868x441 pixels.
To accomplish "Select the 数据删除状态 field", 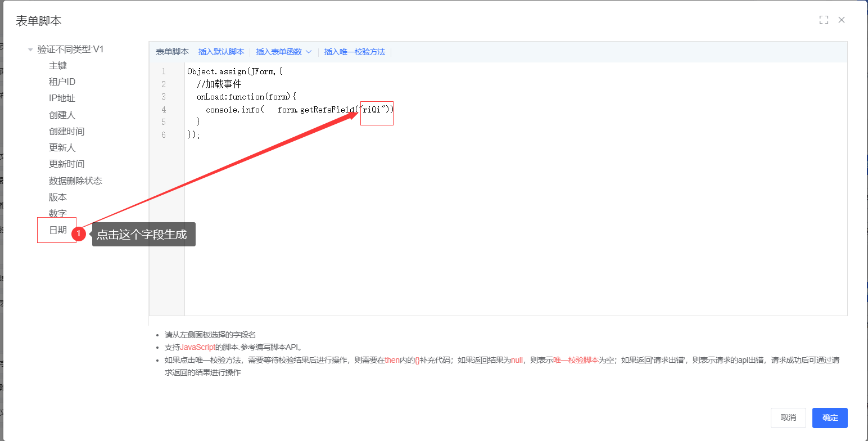I will pyautogui.click(x=75, y=181).
